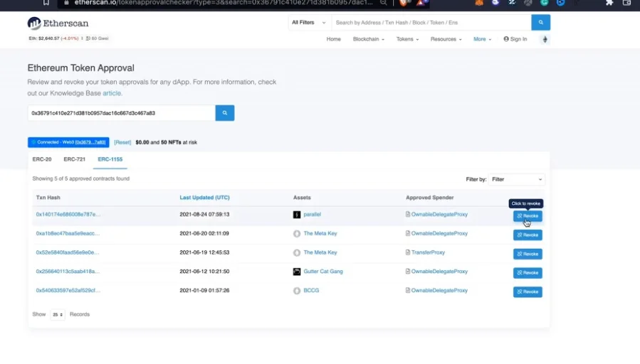Switch to the ERC-20 tab

tap(42, 159)
